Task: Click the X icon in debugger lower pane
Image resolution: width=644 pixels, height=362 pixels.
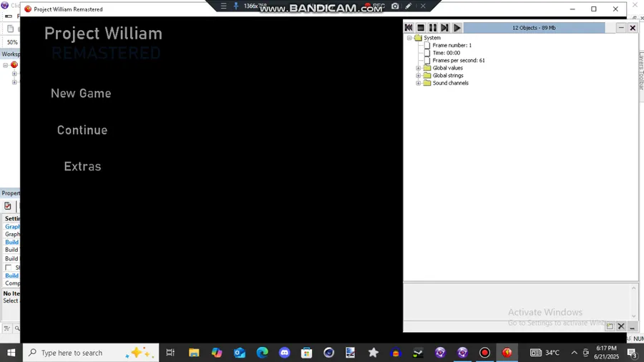Action: tap(621, 326)
